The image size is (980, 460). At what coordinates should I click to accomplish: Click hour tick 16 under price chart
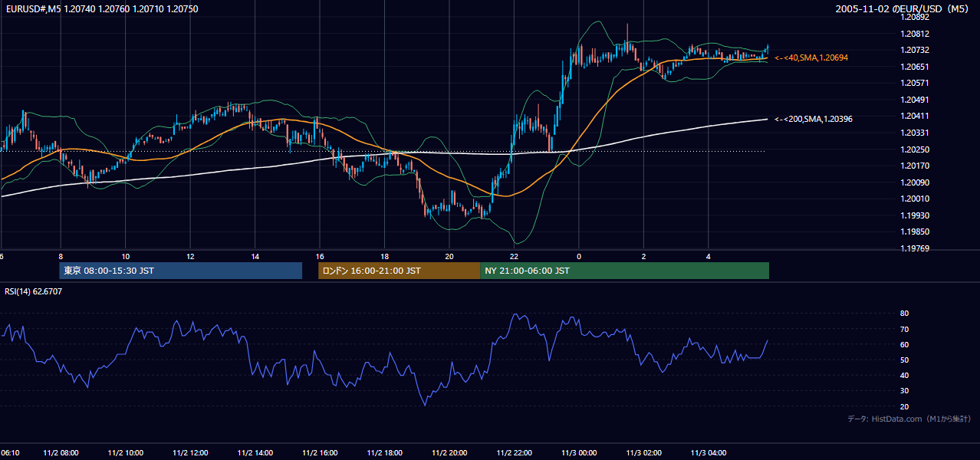pyautogui.click(x=319, y=256)
